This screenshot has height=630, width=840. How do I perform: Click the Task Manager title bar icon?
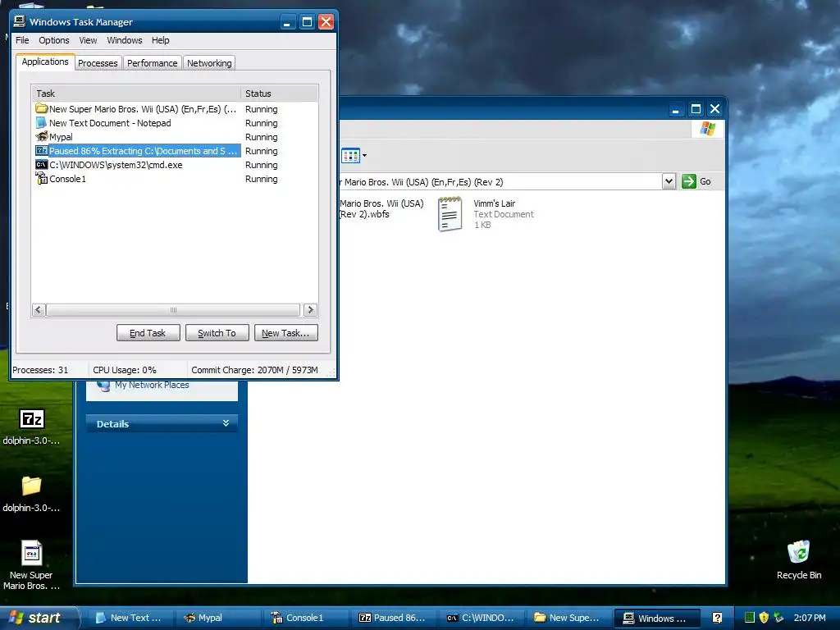(20, 21)
